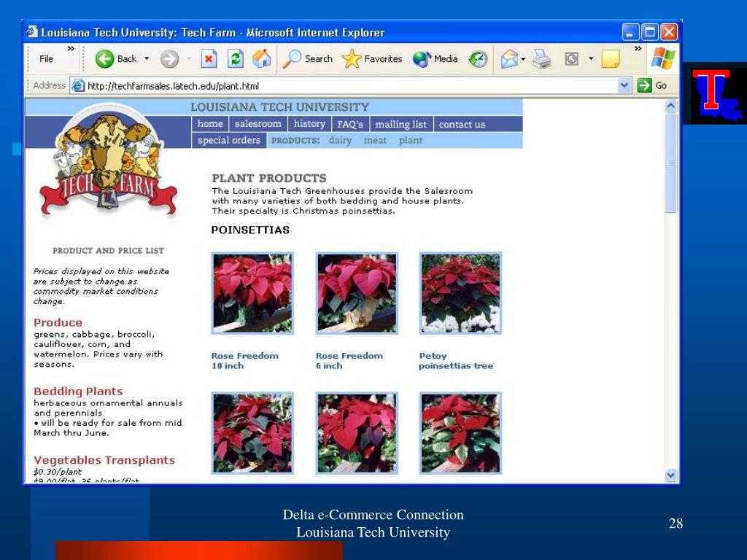Open middle poinsettia photo in second row
Screen dimensions: 747x560
357,433
